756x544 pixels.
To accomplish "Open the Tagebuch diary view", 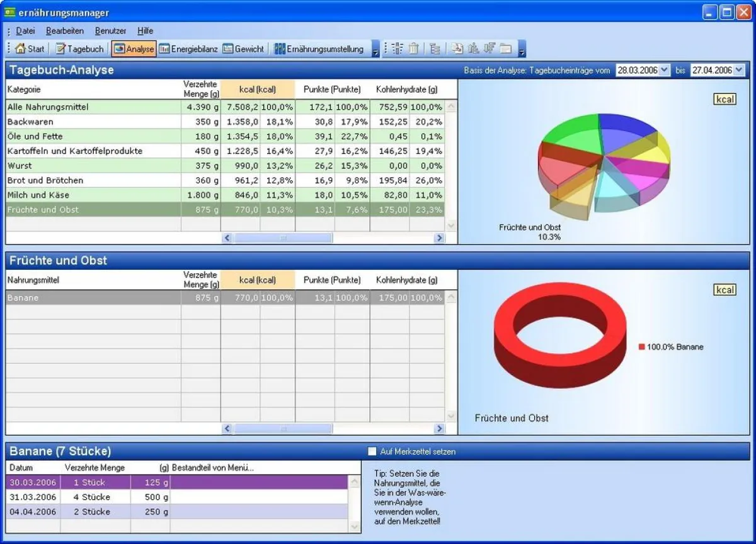I will pyautogui.click(x=79, y=49).
